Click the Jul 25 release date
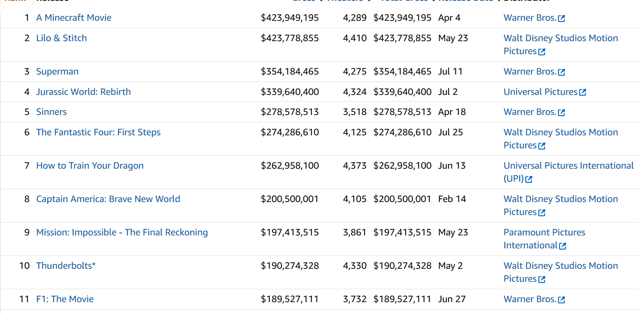The width and height of the screenshot is (644, 314). [x=450, y=132]
